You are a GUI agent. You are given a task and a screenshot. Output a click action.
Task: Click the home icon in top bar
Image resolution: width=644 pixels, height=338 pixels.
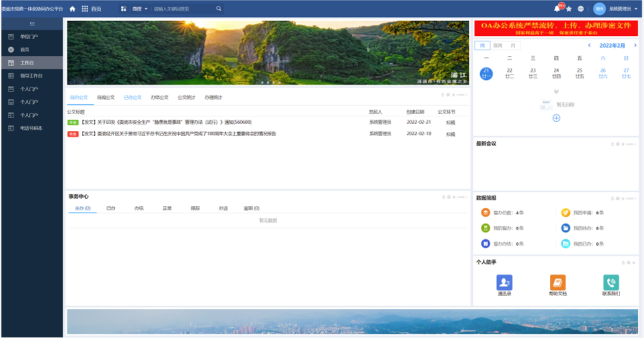point(72,9)
